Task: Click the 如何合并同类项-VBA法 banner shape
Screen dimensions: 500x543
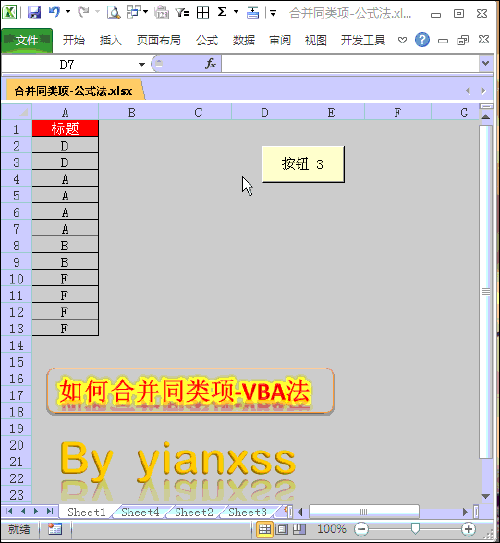Action: coord(190,391)
